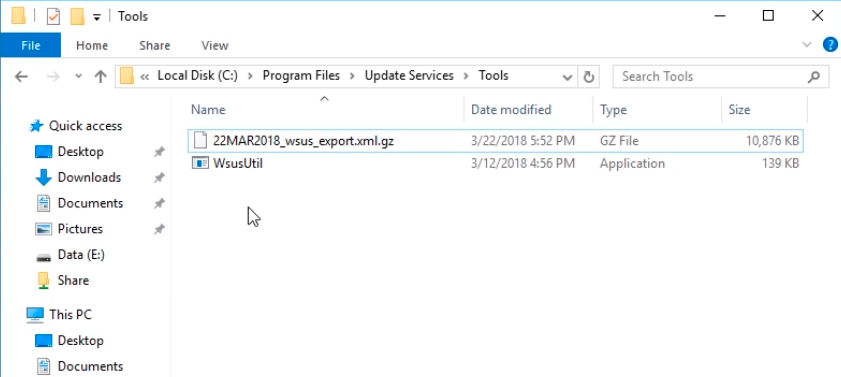The height and width of the screenshot is (377, 841).
Task: Refresh the Tools folder view
Action: coord(588,77)
